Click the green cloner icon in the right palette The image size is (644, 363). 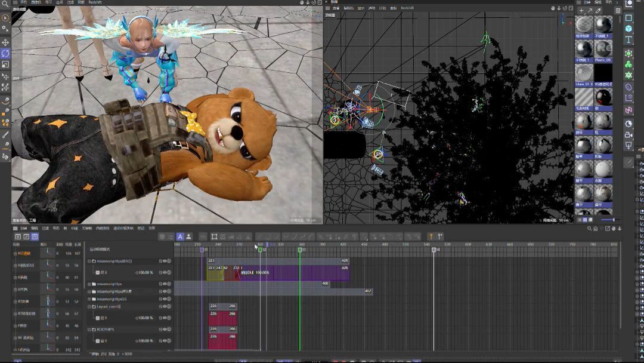click(x=628, y=64)
